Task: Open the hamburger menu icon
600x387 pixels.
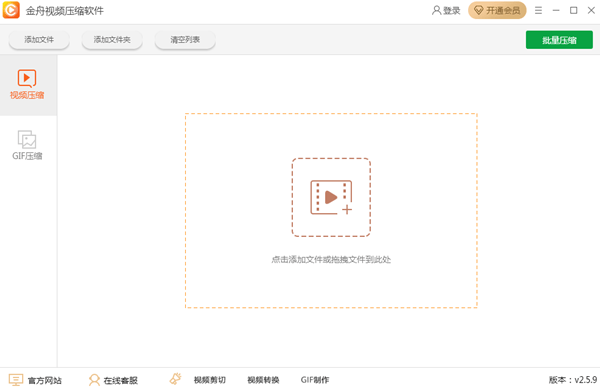Action: [x=538, y=10]
